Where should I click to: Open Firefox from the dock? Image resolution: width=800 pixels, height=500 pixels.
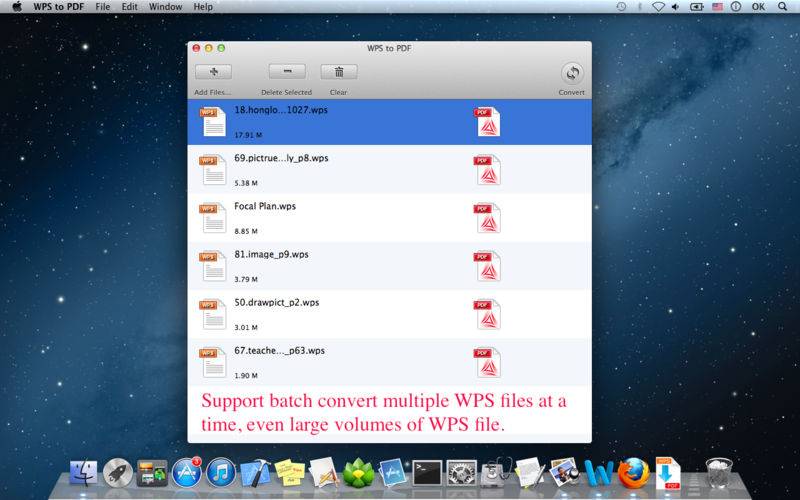634,472
